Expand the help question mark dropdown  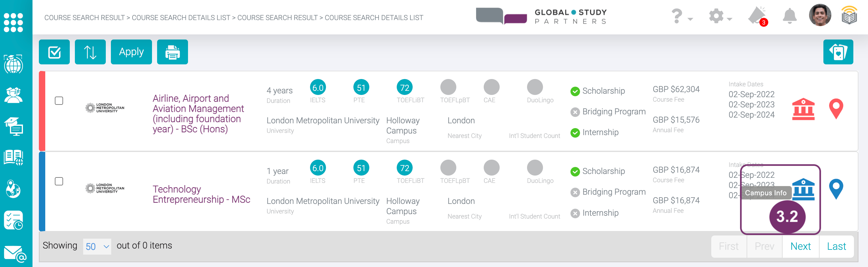[x=681, y=16]
